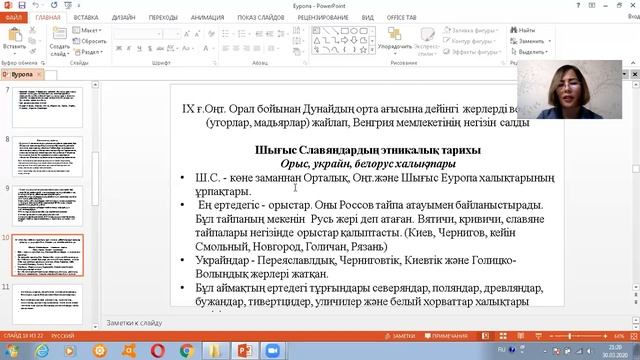Viewport: 640px width, 360px height.
Task: Click ПРИМЕЧАНИЯ in status bar
Action: point(446,336)
